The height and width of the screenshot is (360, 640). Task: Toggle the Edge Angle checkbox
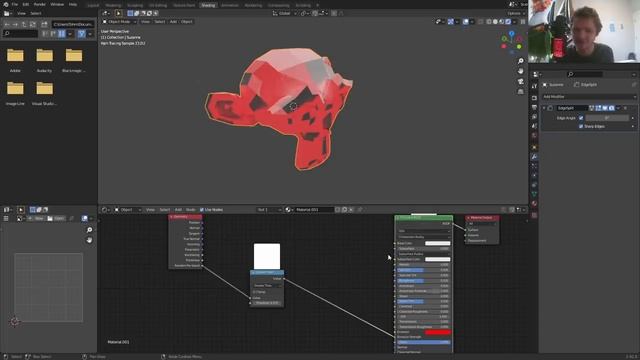pos(581,118)
